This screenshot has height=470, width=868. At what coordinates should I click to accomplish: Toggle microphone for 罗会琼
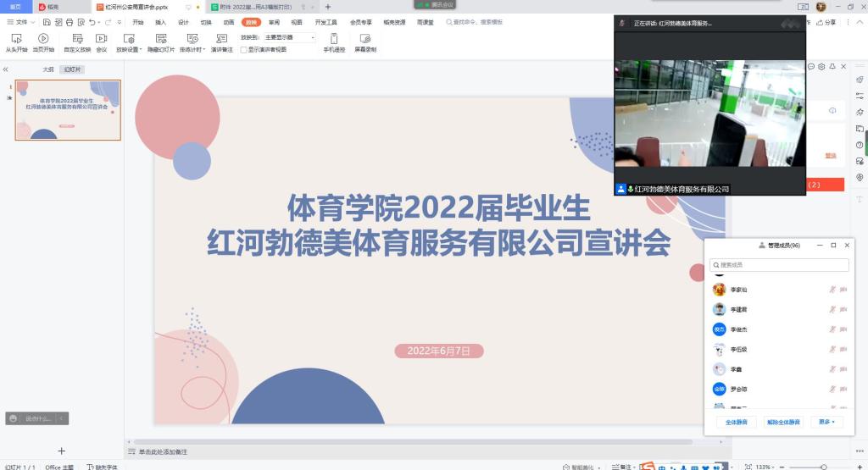(x=832, y=389)
